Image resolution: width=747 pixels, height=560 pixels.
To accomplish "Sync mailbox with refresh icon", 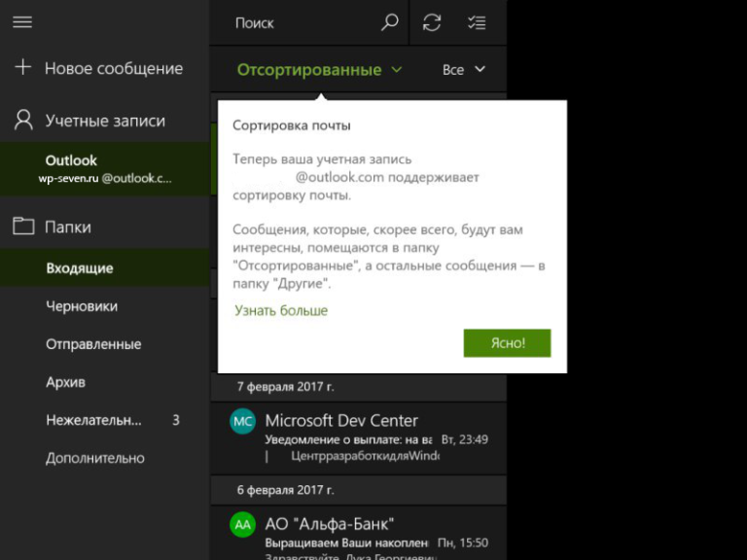I will click(432, 22).
